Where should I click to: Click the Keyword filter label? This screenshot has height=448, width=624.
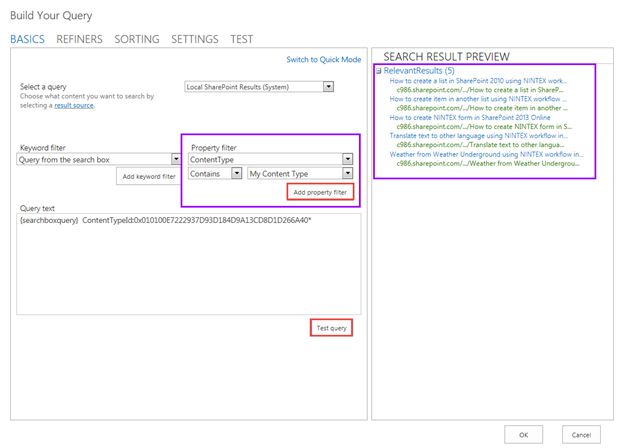click(43, 148)
